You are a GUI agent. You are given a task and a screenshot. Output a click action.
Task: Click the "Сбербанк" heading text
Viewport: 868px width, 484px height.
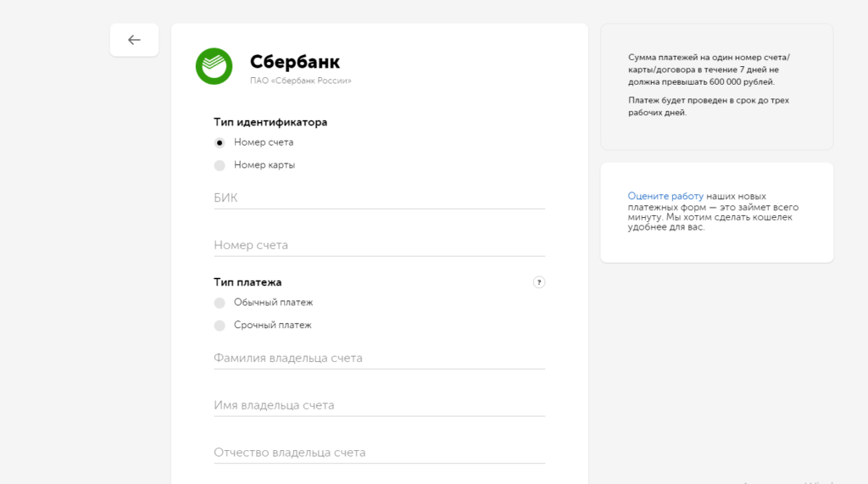coord(294,62)
